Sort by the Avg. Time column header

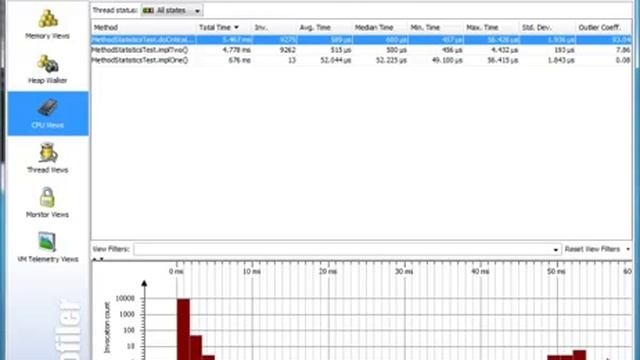coord(324,28)
